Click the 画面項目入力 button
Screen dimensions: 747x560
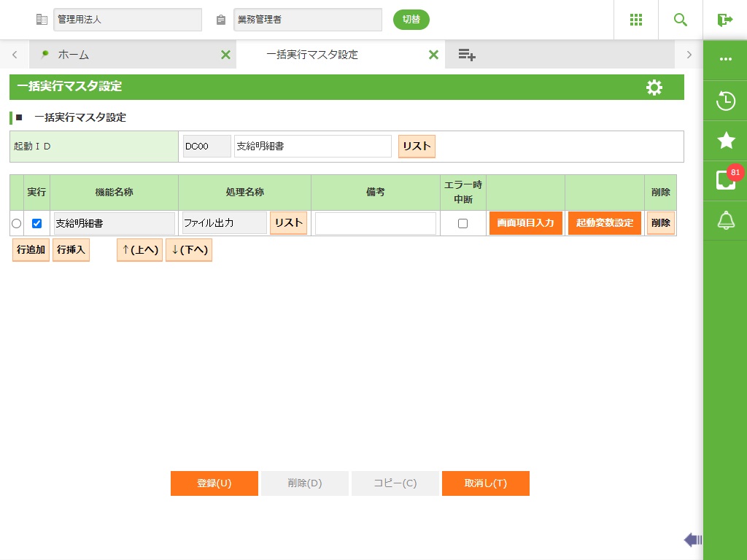(526, 223)
